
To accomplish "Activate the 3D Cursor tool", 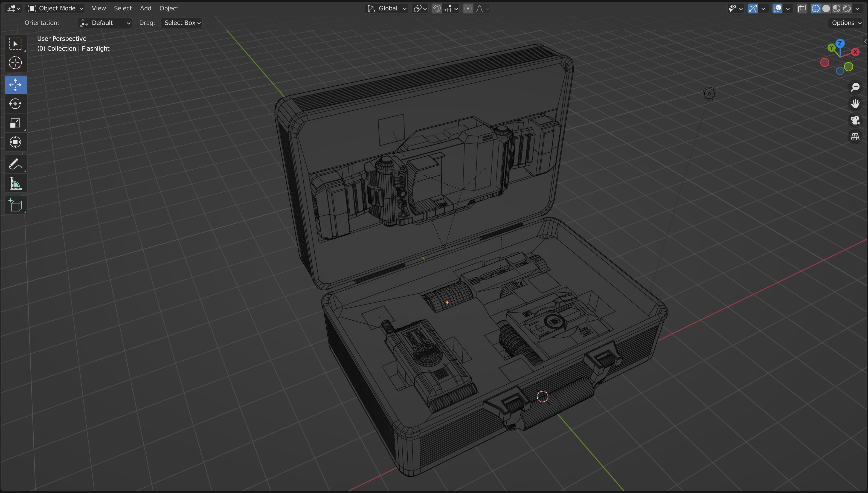I will click(x=16, y=63).
